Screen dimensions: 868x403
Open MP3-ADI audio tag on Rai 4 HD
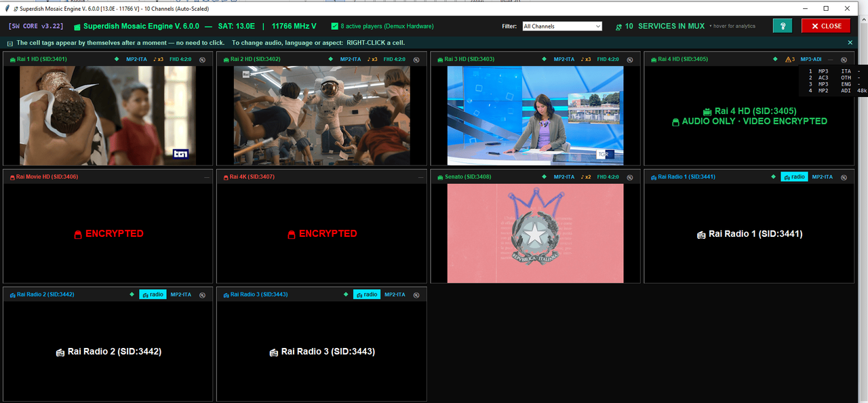pyautogui.click(x=811, y=59)
